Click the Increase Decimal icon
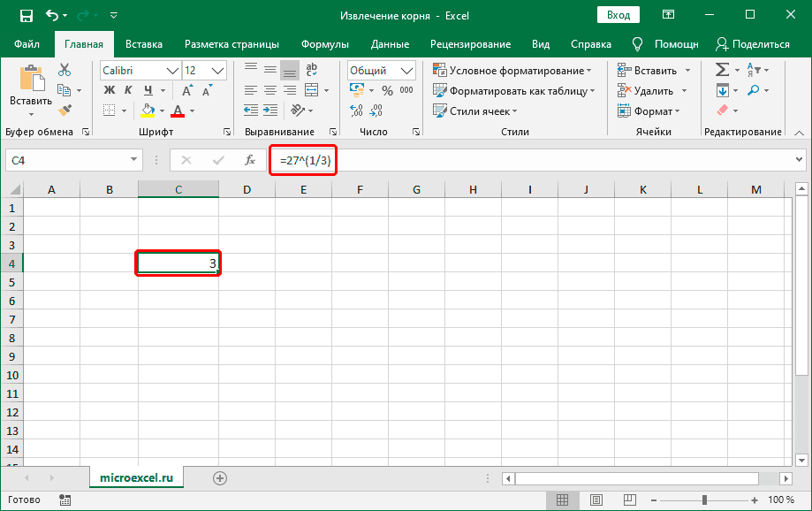Image resolution: width=812 pixels, height=511 pixels. [357, 110]
